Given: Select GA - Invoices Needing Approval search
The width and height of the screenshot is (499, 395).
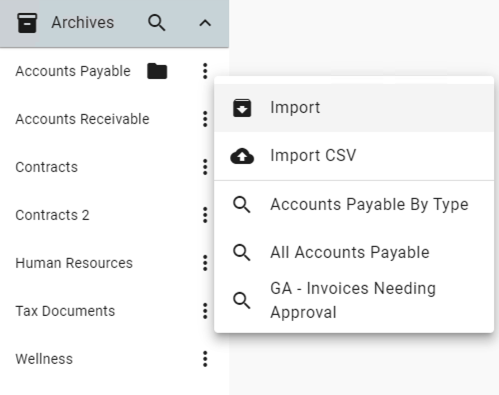Looking at the screenshot, I should coord(354,301).
